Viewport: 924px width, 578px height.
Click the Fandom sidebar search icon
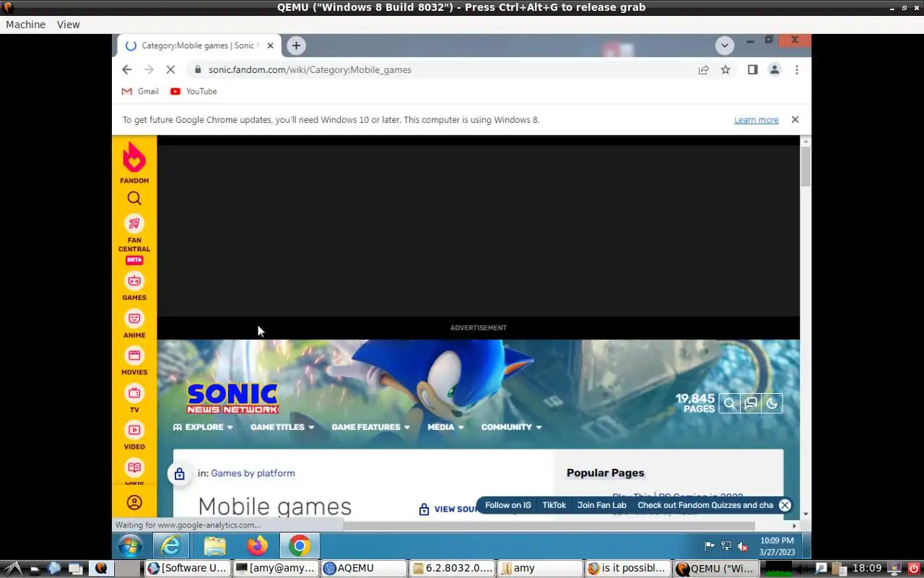click(134, 199)
